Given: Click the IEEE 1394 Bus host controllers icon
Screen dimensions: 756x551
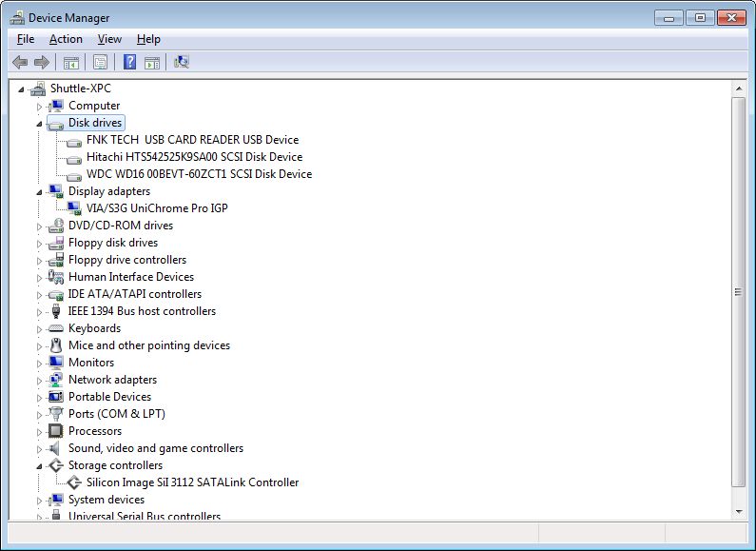Looking at the screenshot, I should click(56, 311).
